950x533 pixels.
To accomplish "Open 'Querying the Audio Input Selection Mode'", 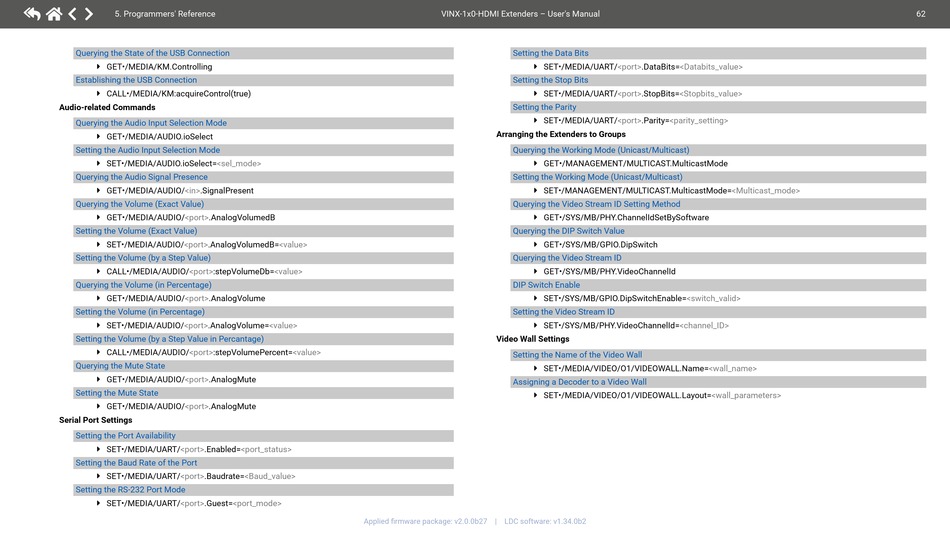I will 151,124.
